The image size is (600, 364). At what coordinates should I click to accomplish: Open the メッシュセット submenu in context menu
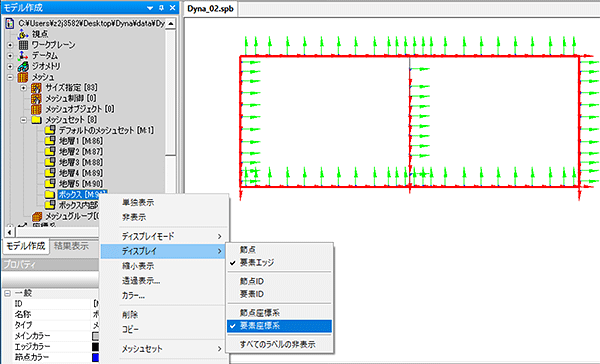(x=163, y=349)
